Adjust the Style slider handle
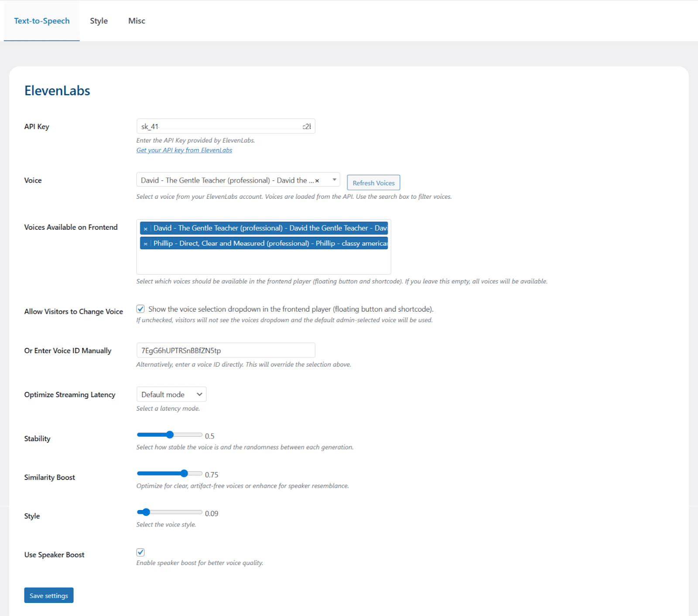The width and height of the screenshot is (698, 616). [146, 512]
